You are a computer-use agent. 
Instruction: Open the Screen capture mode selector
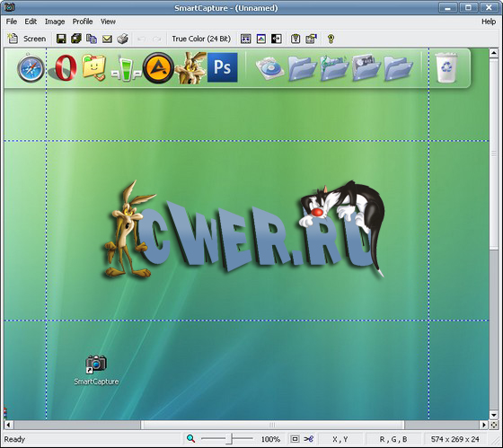[x=35, y=39]
